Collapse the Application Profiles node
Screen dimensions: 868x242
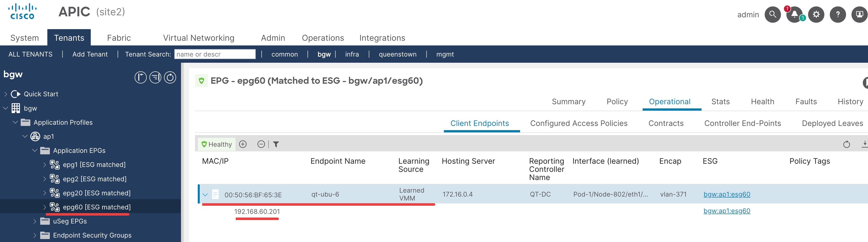coord(15,122)
